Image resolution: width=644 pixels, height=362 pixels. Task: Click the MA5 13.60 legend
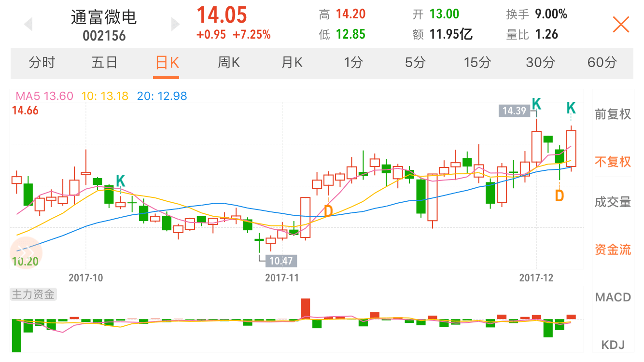pyautogui.click(x=44, y=96)
